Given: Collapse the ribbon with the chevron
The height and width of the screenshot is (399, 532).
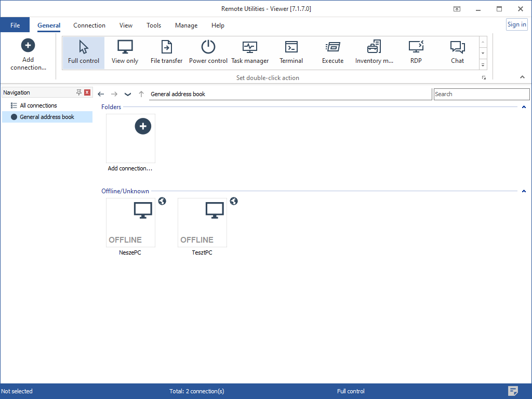Looking at the screenshot, I should coord(522,77).
